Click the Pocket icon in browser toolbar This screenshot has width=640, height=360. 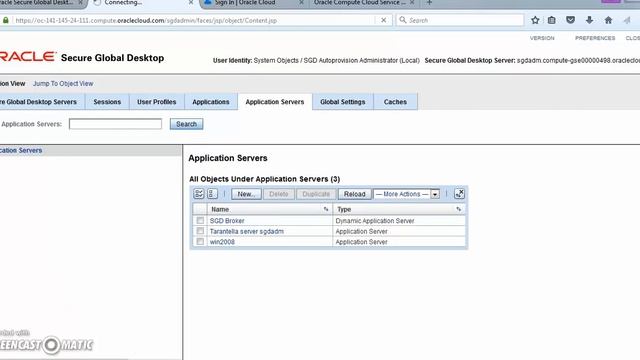coord(570,20)
